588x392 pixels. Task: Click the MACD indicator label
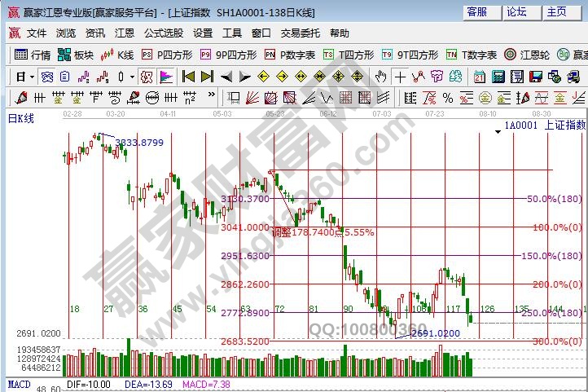click(18, 383)
